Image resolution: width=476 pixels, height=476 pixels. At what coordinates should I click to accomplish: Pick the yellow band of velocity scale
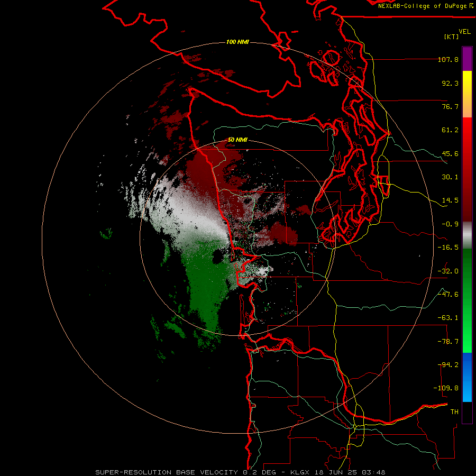467,94
